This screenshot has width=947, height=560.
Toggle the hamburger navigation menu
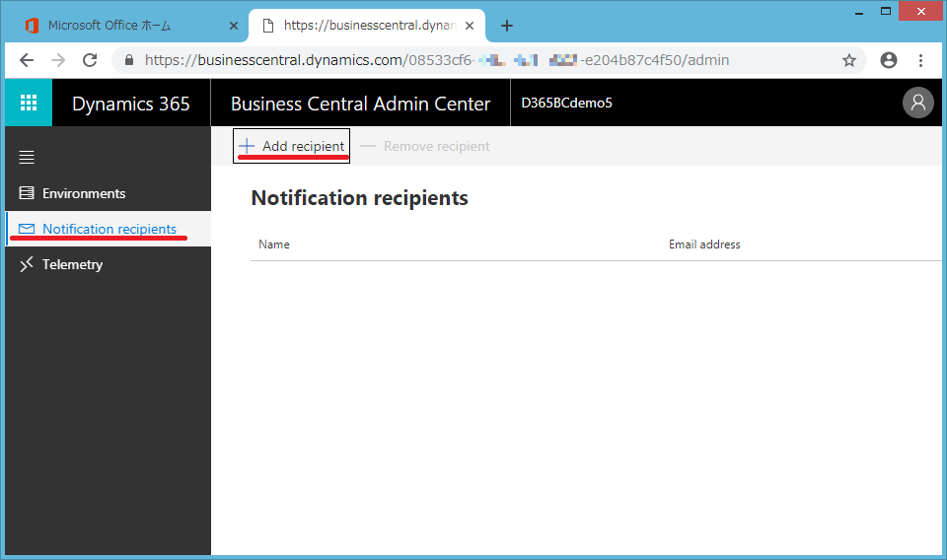(27, 158)
